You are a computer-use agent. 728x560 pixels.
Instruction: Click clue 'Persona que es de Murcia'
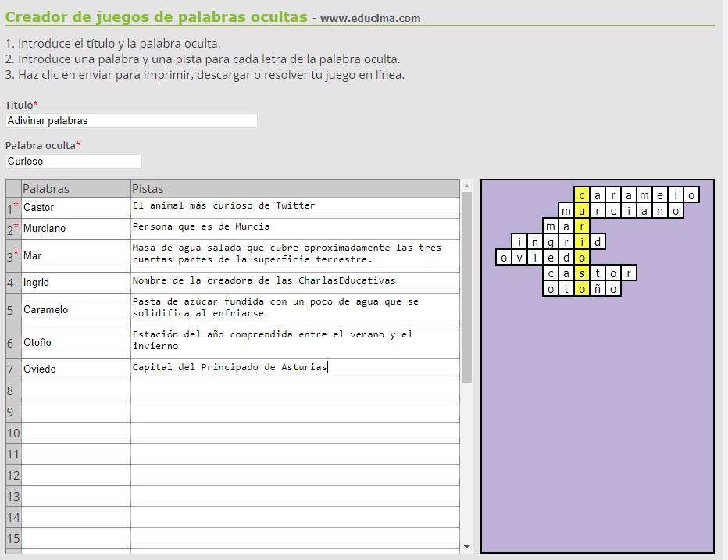pyautogui.click(x=295, y=229)
